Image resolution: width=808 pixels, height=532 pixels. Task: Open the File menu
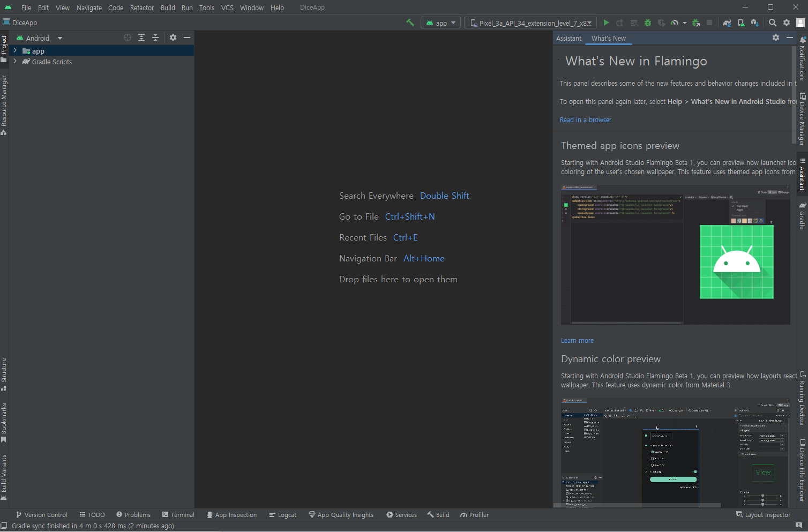click(26, 8)
